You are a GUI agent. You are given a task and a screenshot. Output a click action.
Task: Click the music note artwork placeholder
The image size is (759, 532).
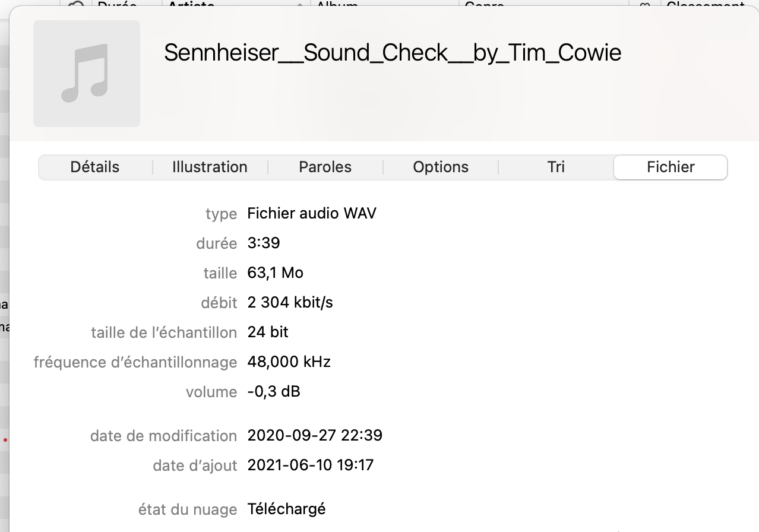click(x=87, y=74)
